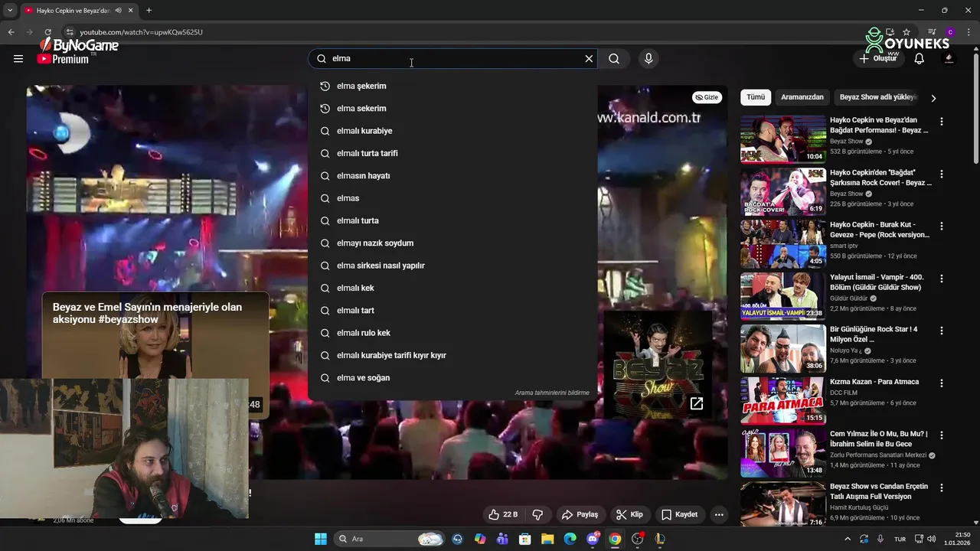Click the Klip scissors button
The image size is (980, 551).
pos(630,514)
